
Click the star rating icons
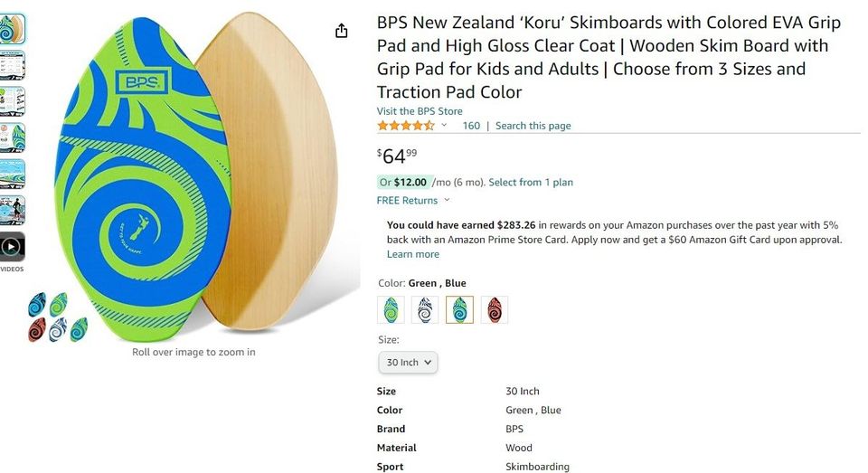[x=405, y=126]
